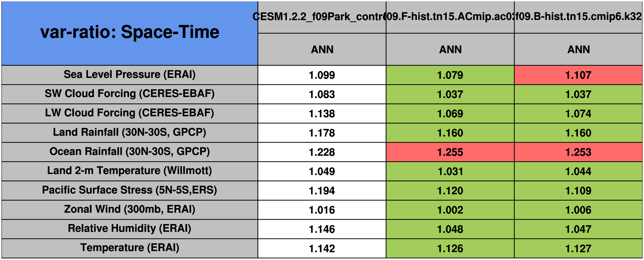
Task: Click the red cell with value 1.255
Action: pyautogui.click(x=450, y=152)
